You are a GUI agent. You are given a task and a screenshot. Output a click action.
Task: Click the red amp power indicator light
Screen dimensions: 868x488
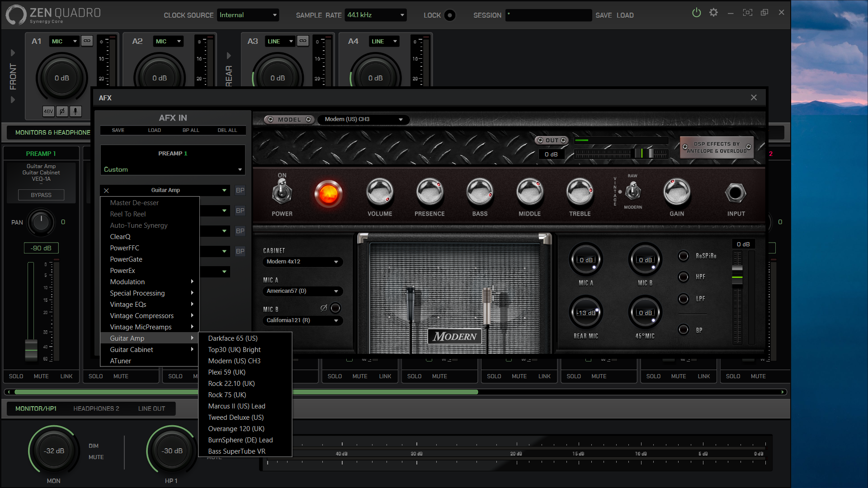pyautogui.click(x=329, y=194)
